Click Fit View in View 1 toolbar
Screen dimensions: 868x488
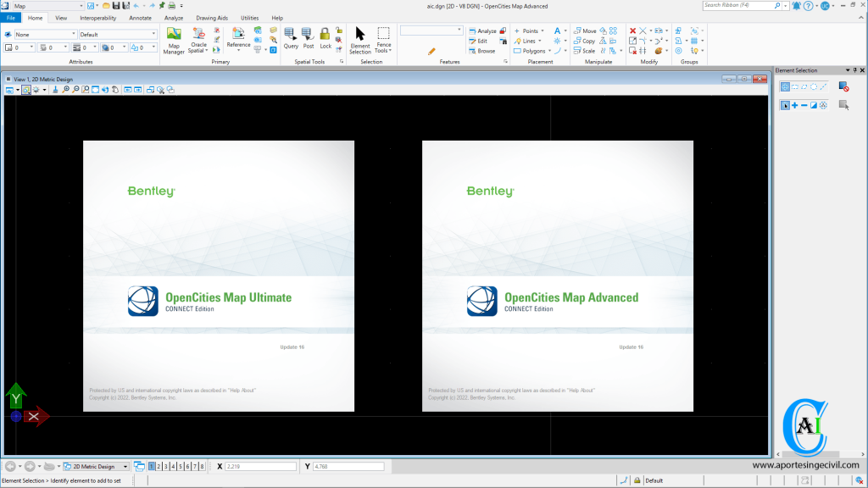click(95, 90)
